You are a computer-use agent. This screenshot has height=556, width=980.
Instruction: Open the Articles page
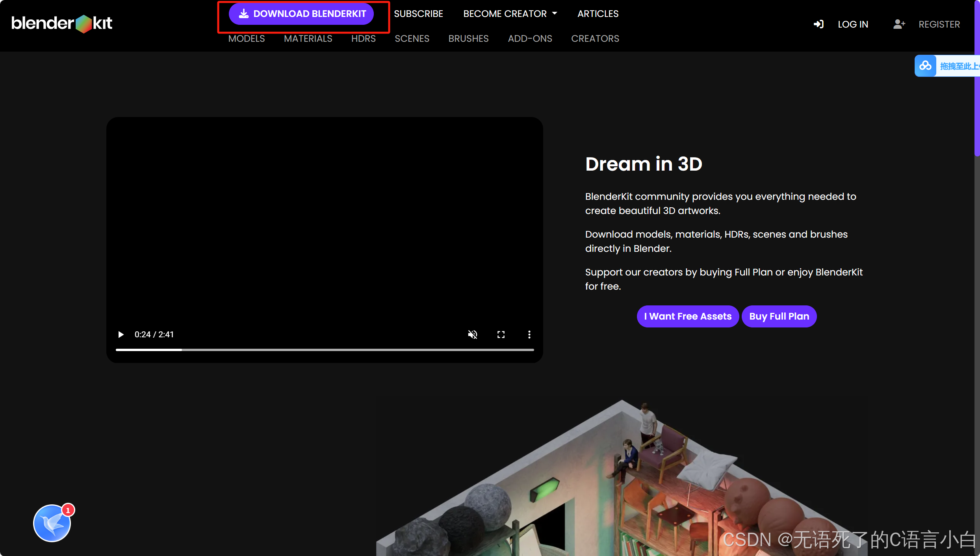point(598,14)
